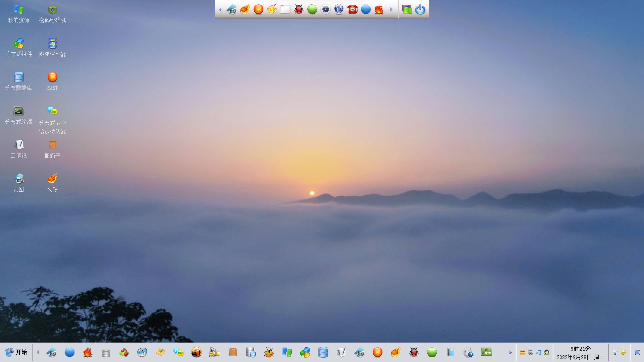This screenshot has width=644, height=362.
Task: Click the taskbar date and time display
Action: click(581, 353)
